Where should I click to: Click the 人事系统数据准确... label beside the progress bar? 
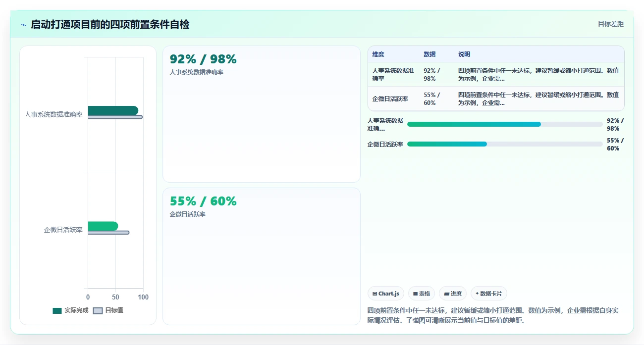(x=385, y=124)
